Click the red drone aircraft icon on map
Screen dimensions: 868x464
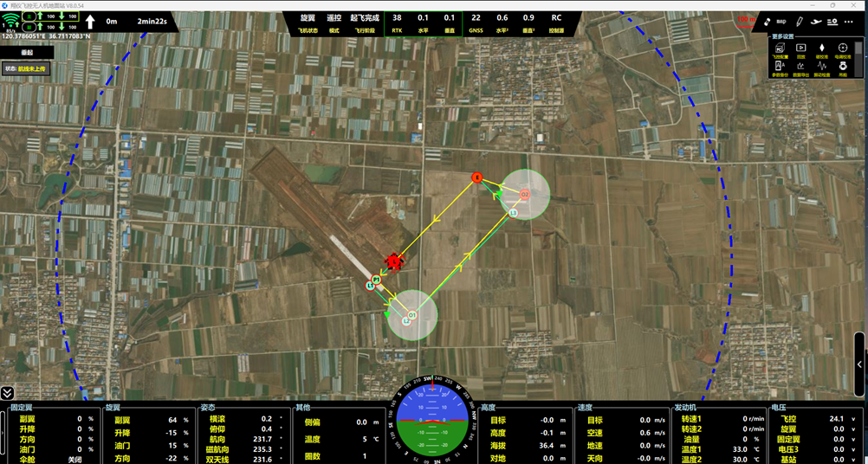394,262
